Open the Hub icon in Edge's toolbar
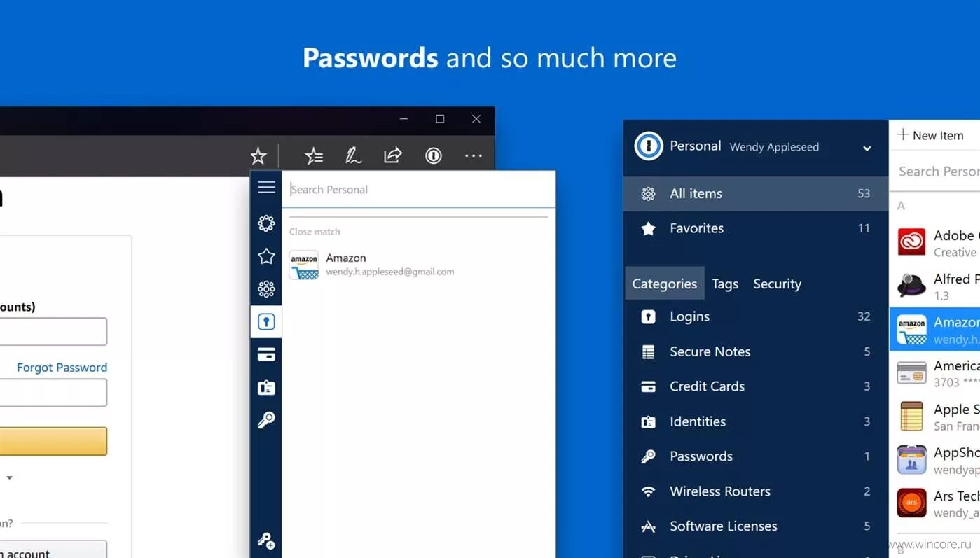The width and height of the screenshot is (980, 558). (313, 155)
